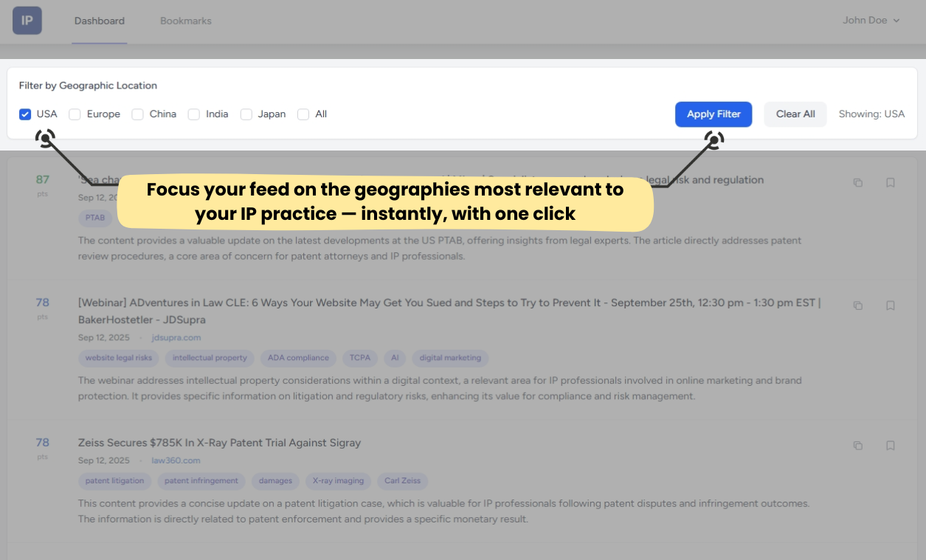Open the law360.com source link
This screenshot has width=926, height=560.
click(x=176, y=460)
